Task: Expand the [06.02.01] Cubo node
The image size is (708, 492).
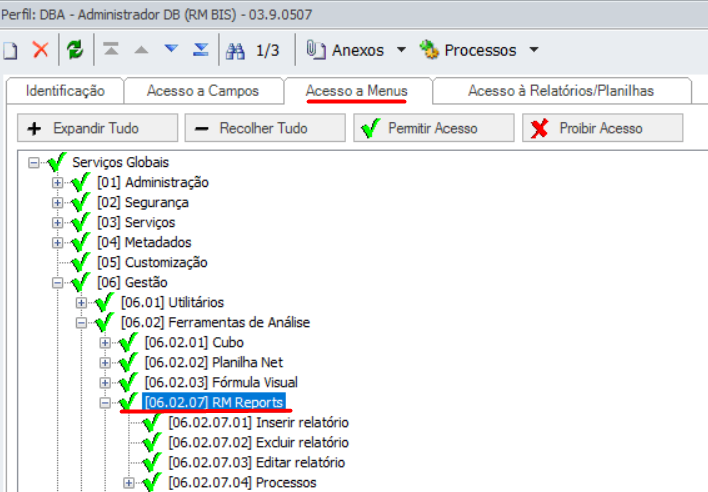Action: point(105,343)
